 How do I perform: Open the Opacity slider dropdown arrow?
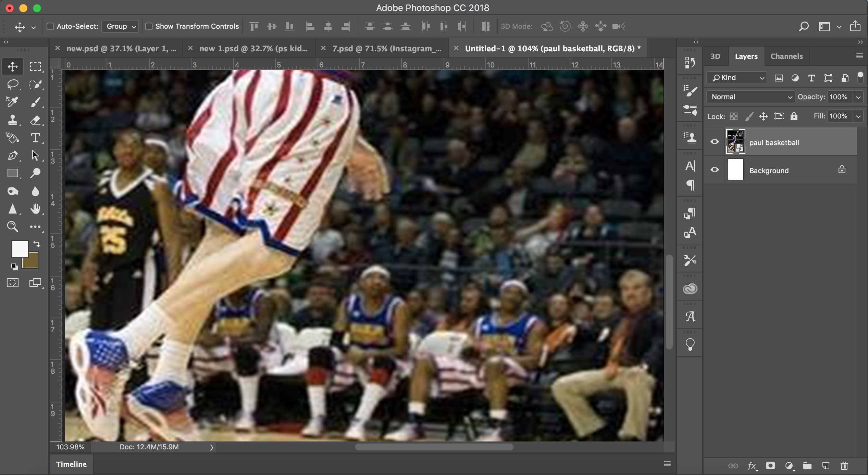point(858,97)
